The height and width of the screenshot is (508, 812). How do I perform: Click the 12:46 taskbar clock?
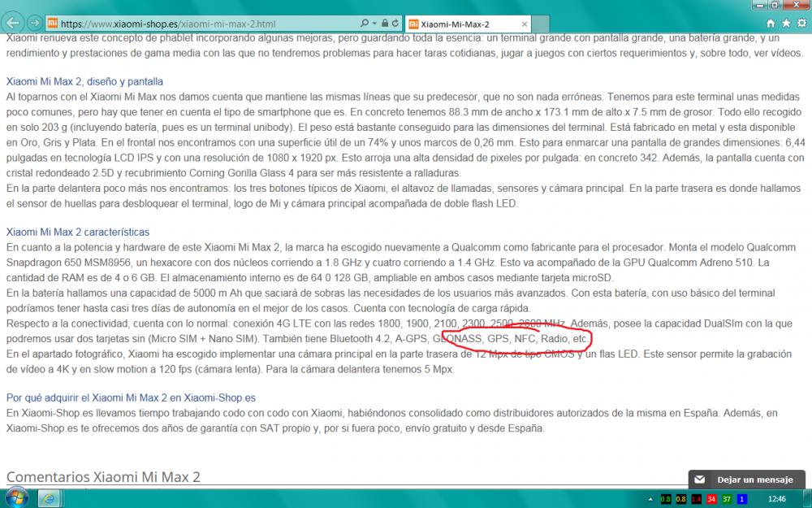click(777, 499)
